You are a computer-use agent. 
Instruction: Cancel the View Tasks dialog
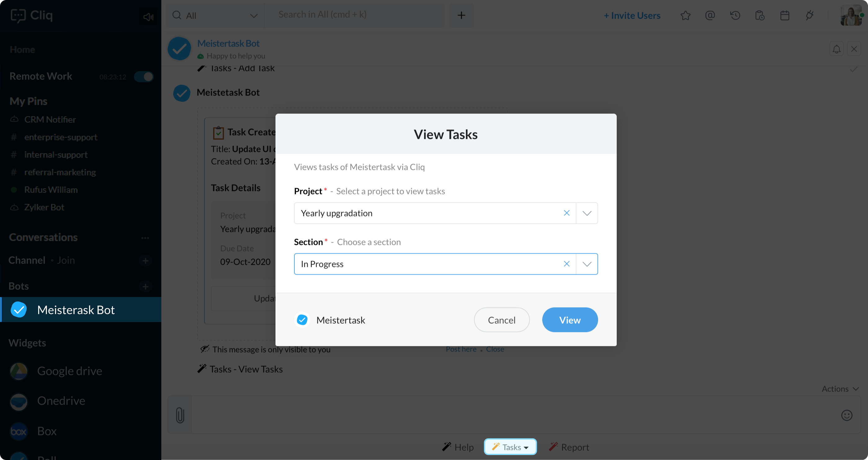click(502, 320)
